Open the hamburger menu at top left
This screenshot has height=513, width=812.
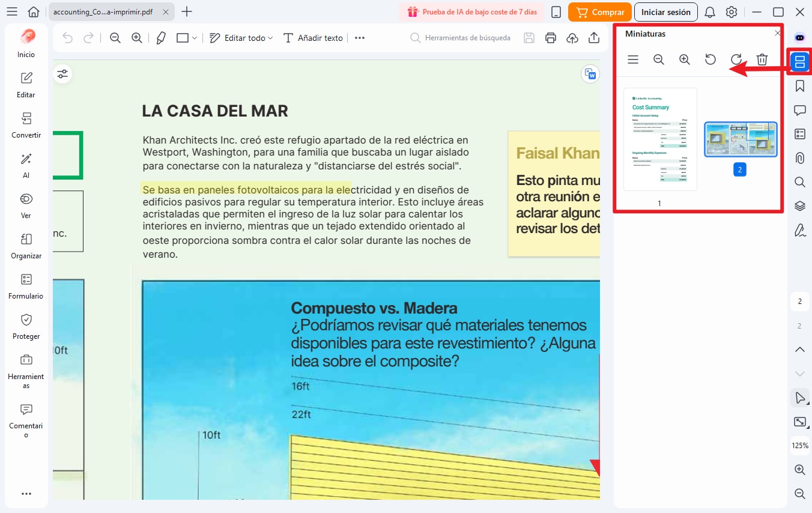pos(12,11)
